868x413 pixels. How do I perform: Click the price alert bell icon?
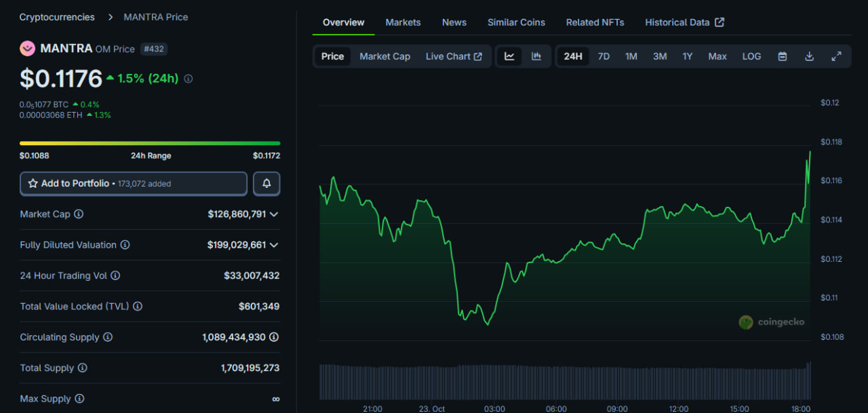[267, 184]
